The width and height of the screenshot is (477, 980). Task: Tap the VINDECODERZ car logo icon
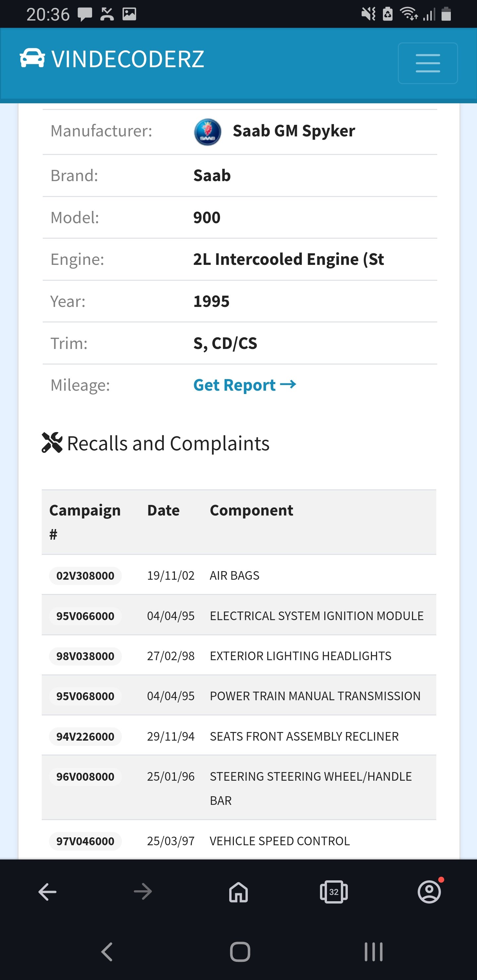32,59
